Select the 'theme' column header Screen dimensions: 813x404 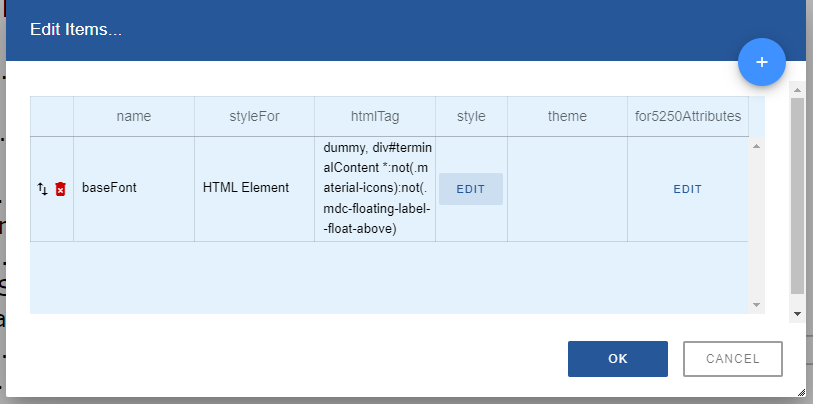tap(567, 116)
